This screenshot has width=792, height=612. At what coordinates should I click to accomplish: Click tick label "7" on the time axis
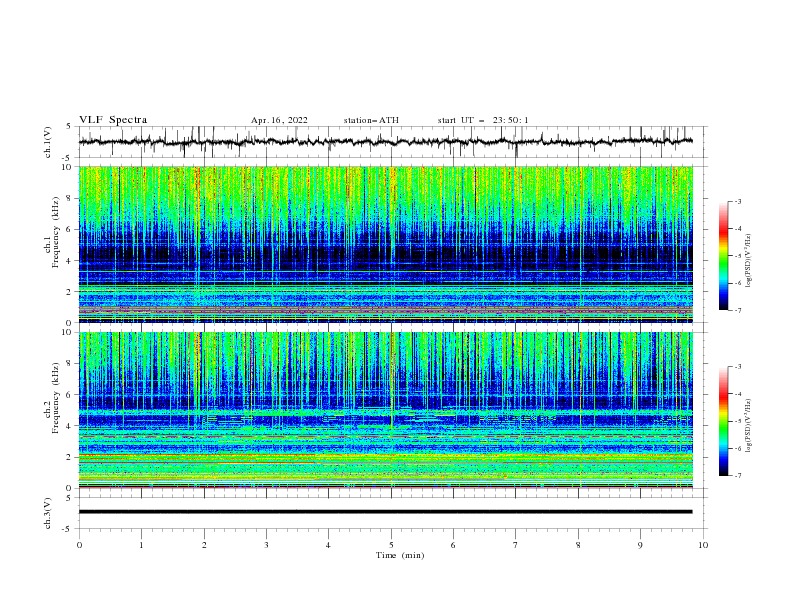pyautogui.click(x=516, y=545)
